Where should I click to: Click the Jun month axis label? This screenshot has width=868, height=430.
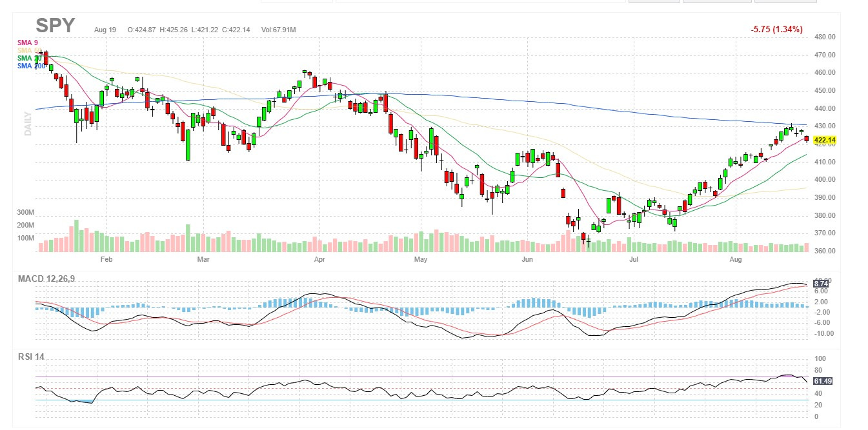527,260
